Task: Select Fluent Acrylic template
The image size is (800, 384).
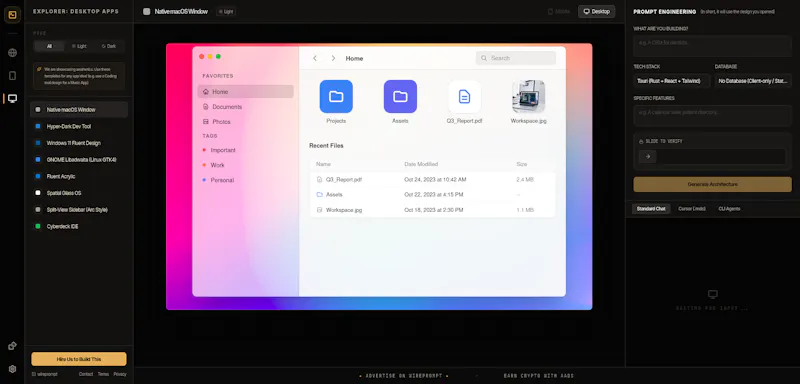Action: click(79, 176)
